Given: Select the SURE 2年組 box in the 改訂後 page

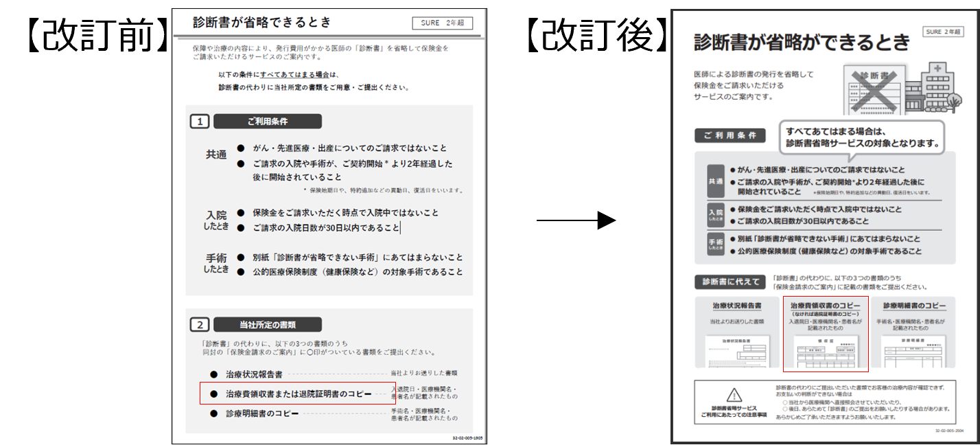Looking at the screenshot, I should point(943,32).
